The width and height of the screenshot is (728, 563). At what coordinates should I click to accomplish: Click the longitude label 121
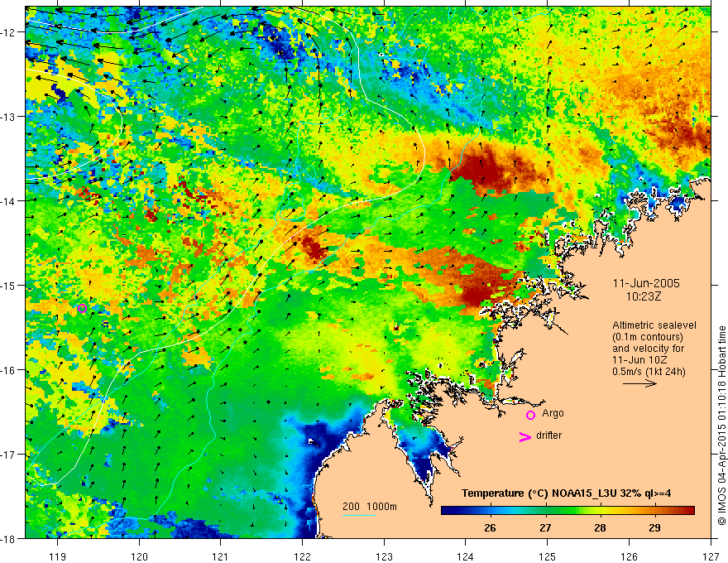pyautogui.click(x=221, y=556)
